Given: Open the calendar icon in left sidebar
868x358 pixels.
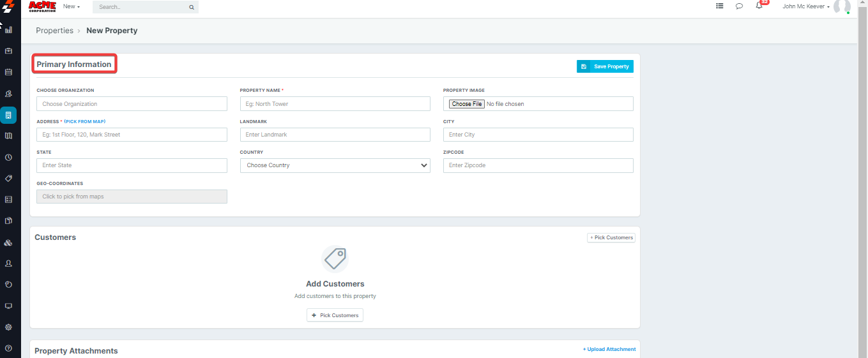Looking at the screenshot, I should click(8, 72).
